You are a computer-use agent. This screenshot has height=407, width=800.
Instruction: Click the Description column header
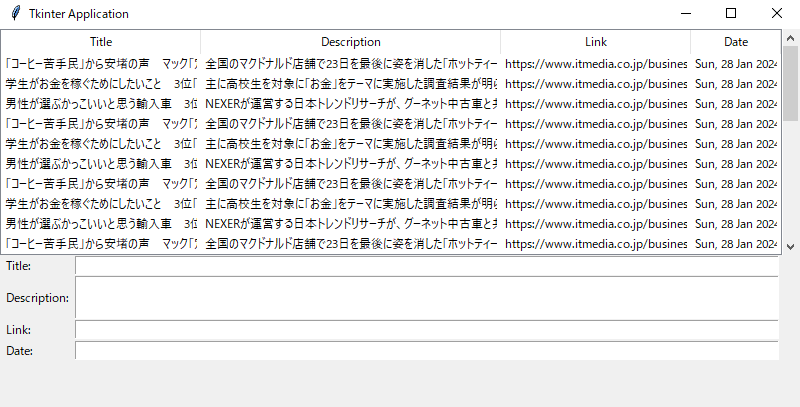(350, 42)
